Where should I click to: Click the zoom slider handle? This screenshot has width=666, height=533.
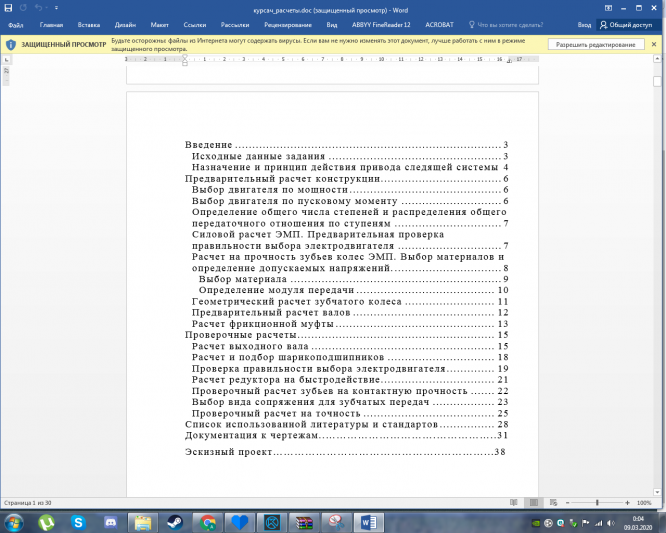point(597,503)
